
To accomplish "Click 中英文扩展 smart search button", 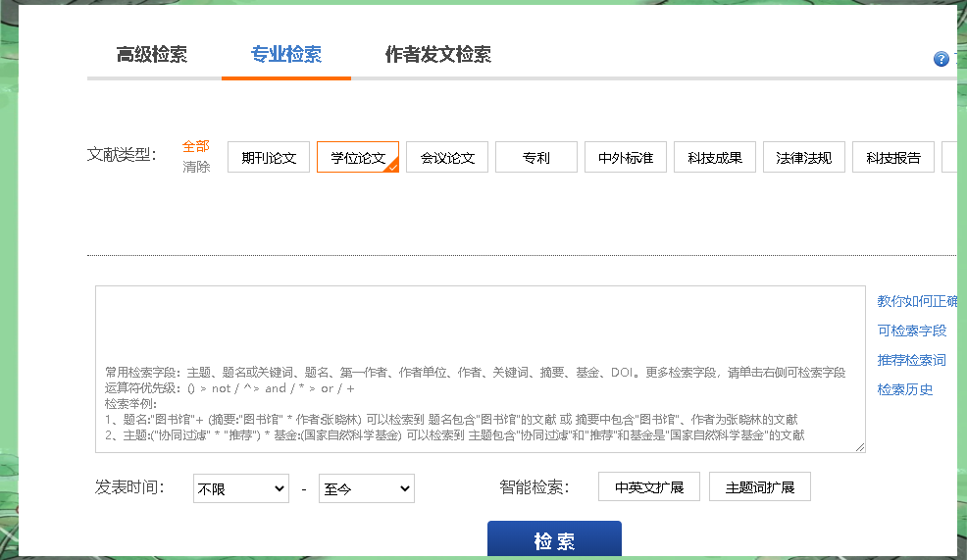I will pos(649,487).
